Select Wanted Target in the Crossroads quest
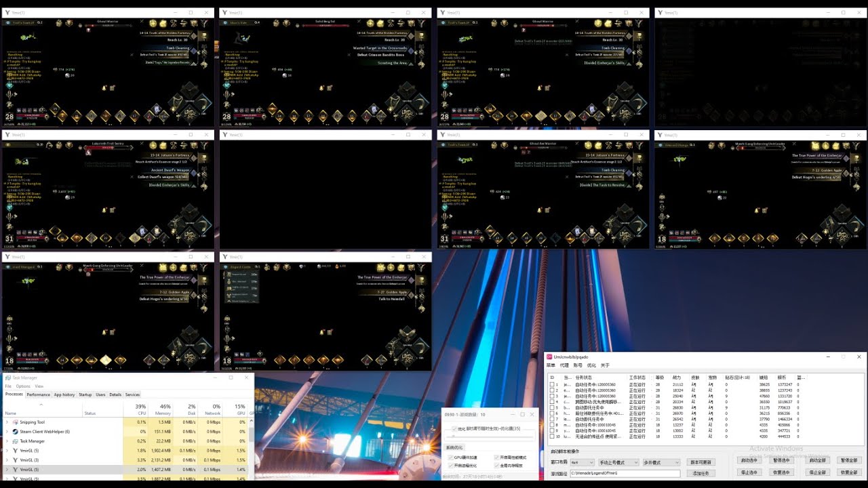The image size is (868, 488). tap(380, 48)
